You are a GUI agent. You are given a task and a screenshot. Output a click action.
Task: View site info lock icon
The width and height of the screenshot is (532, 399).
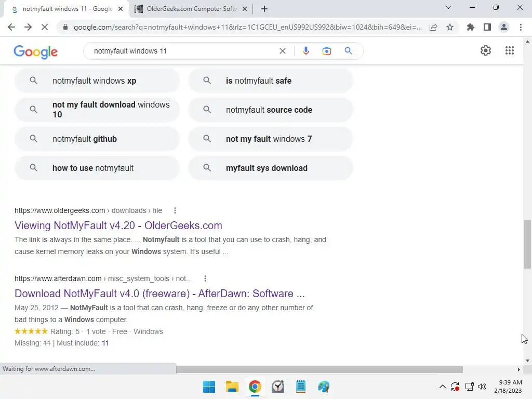pos(65,27)
